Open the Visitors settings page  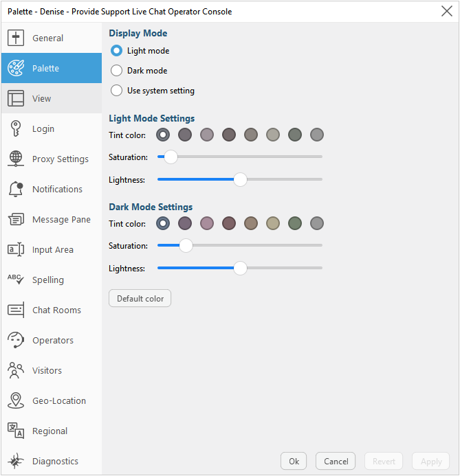click(52, 370)
